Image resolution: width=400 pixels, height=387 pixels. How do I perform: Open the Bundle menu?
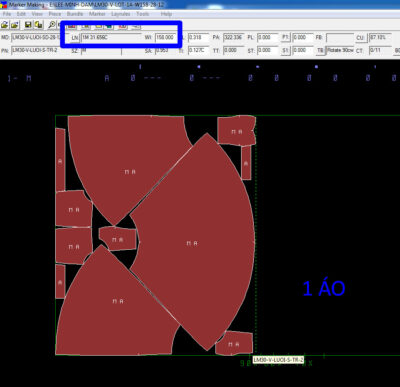pyautogui.click(x=75, y=14)
